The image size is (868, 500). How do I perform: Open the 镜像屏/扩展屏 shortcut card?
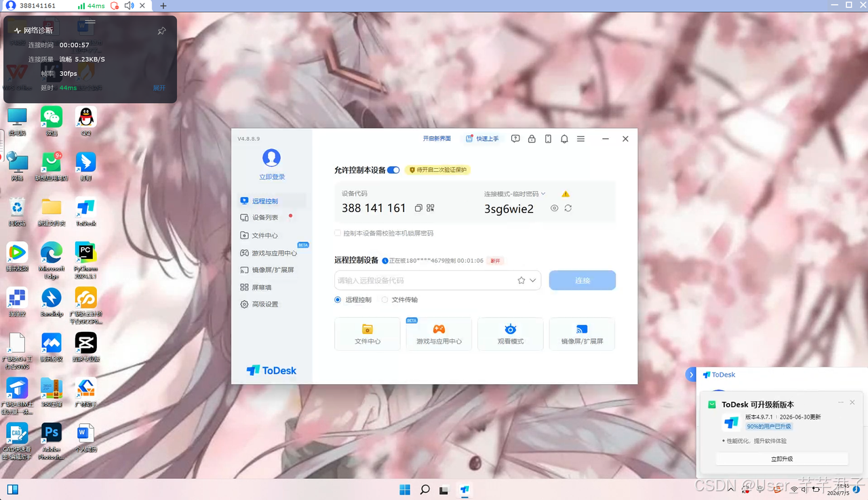tap(582, 334)
